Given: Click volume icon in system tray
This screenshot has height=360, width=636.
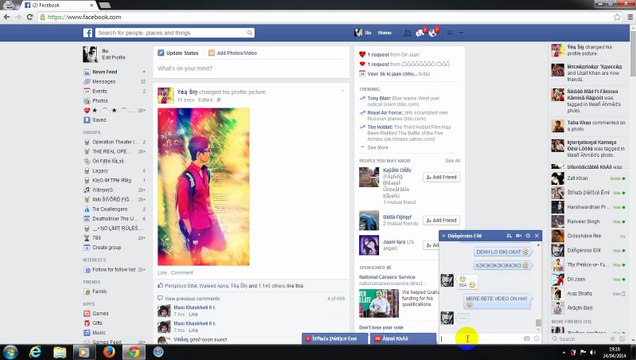Looking at the screenshot, I should pyautogui.click(x=593, y=353).
